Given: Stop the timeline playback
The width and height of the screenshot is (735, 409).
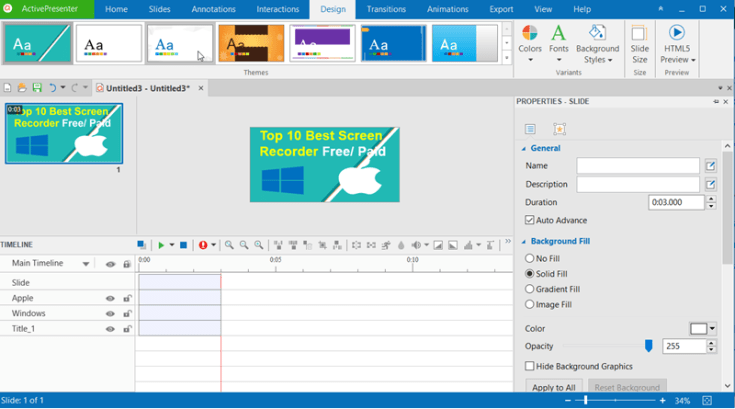Looking at the screenshot, I should pyautogui.click(x=183, y=245).
